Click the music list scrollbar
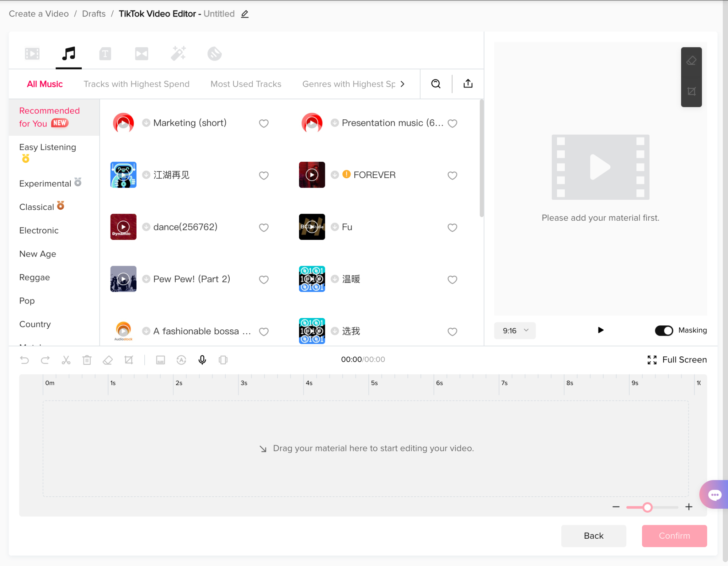Image resolution: width=728 pixels, height=566 pixels. (x=482, y=158)
